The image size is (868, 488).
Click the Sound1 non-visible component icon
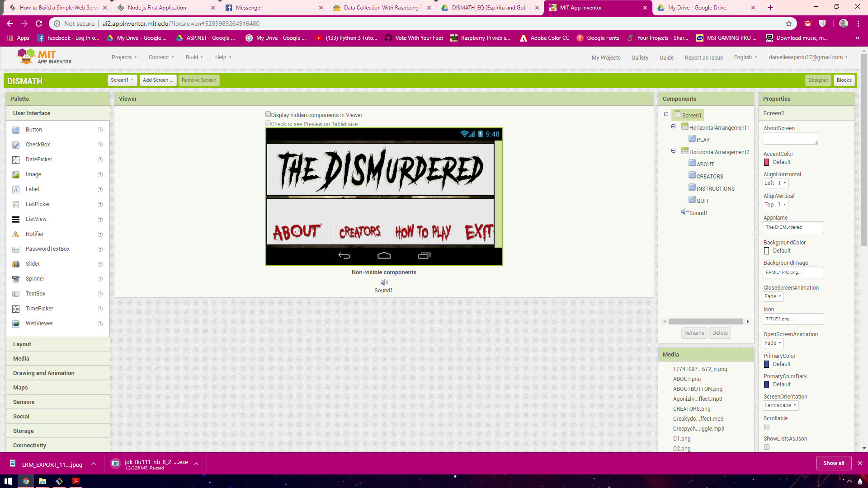(x=384, y=282)
